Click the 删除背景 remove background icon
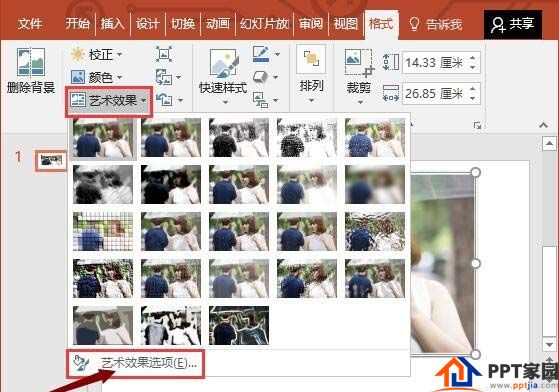This screenshot has height=392, width=559. [31, 62]
